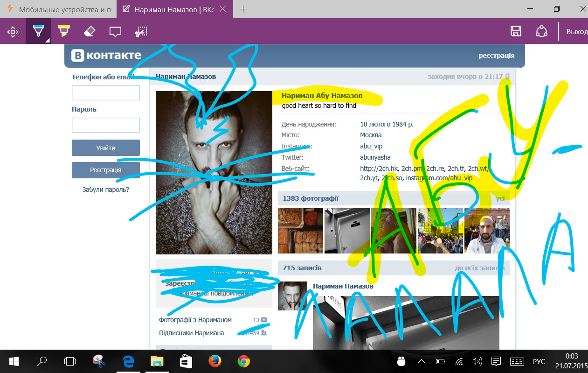588x373 pixels.
Task: Open the large profile photo
Action: click(x=214, y=173)
